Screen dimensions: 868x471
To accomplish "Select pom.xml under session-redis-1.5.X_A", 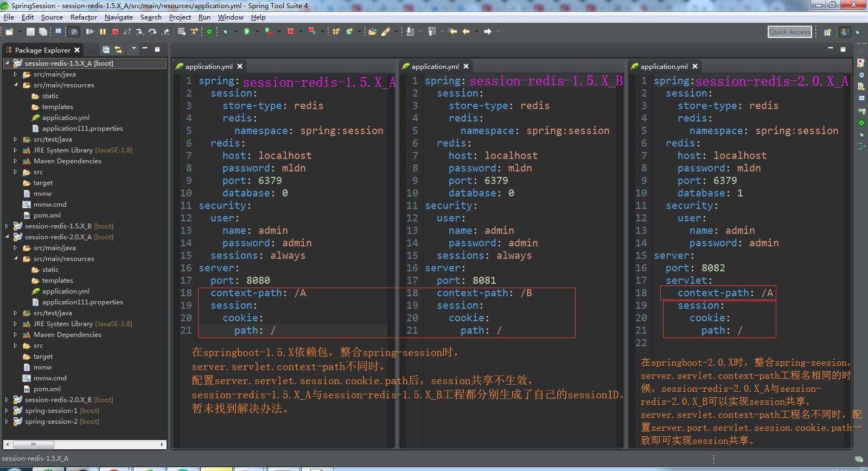I will click(x=47, y=215).
